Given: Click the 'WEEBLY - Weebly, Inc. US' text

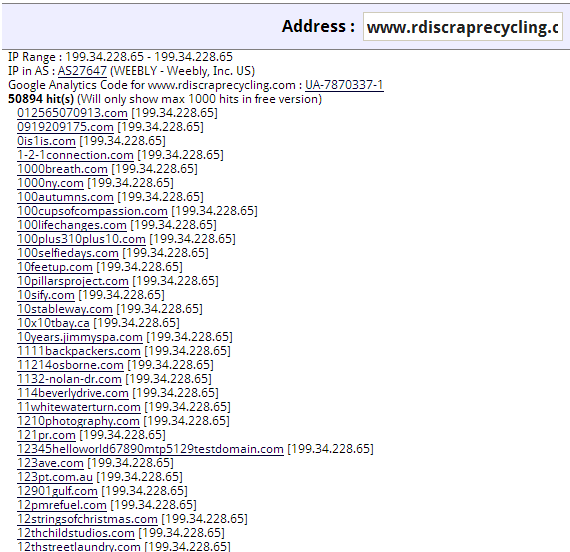Looking at the screenshot, I should click(182, 71).
